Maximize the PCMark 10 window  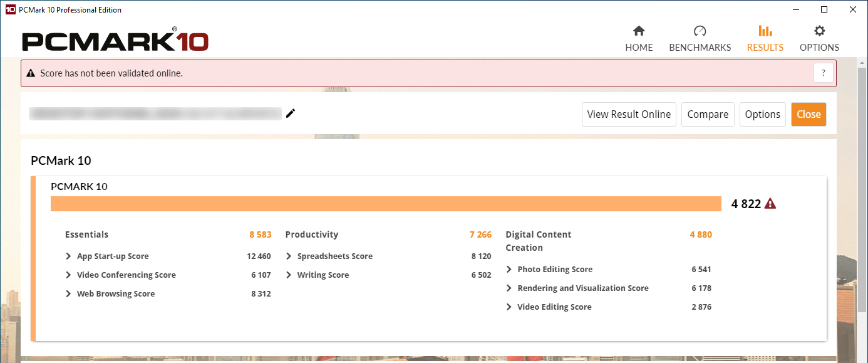(824, 9)
